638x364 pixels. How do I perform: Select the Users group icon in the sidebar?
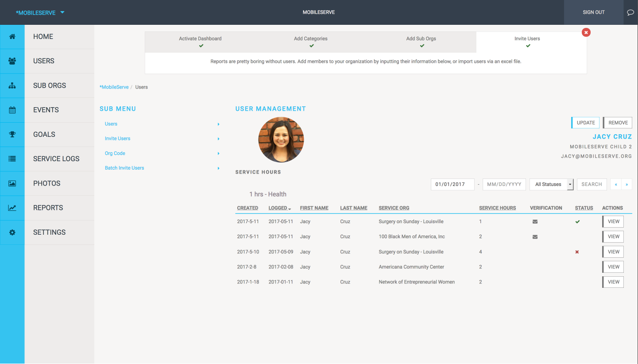12,61
